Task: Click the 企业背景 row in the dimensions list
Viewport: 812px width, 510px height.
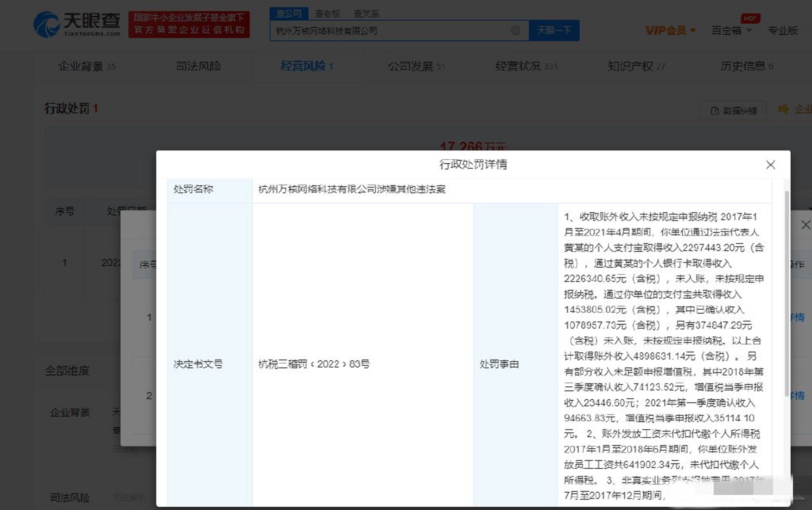Action: coord(70,412)
